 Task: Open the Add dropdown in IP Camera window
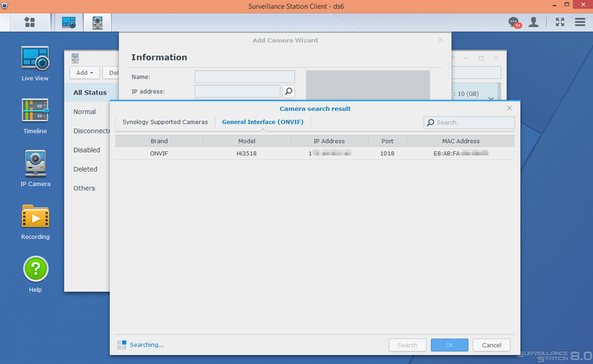[85, 72]
